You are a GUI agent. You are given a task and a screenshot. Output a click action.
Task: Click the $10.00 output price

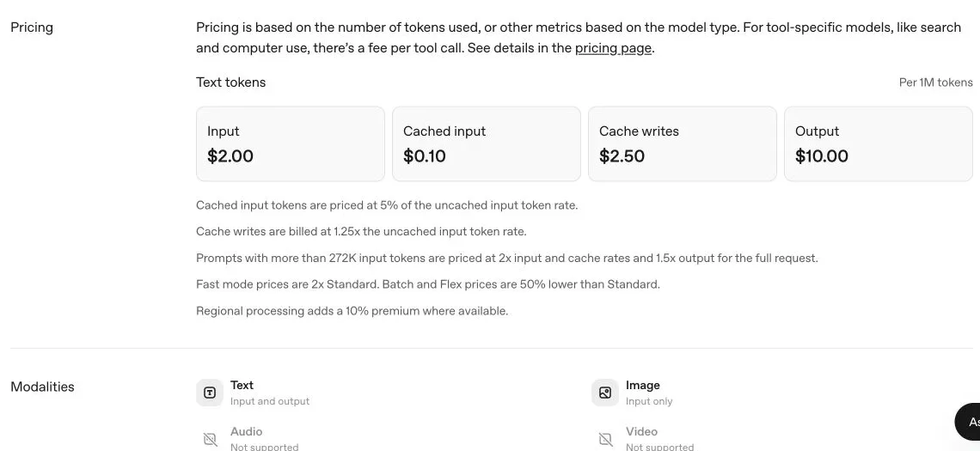pyautogui.click(x=822, y=156)
